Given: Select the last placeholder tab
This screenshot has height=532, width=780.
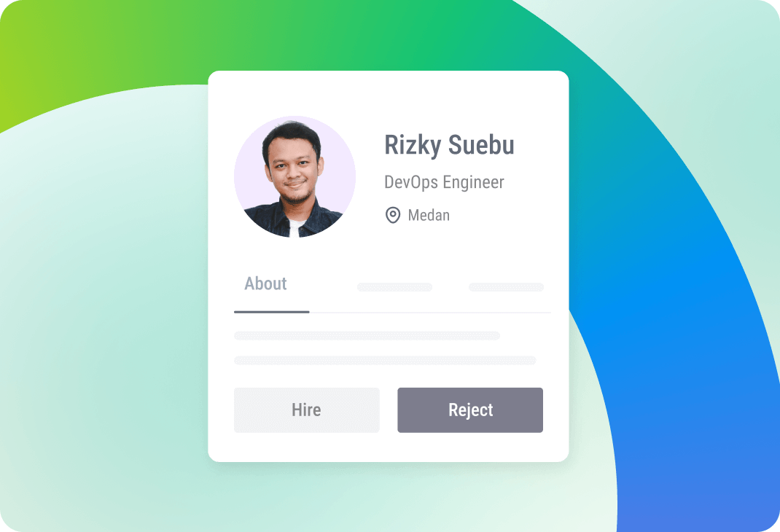Looking at the screenshot, I should 506,287.
